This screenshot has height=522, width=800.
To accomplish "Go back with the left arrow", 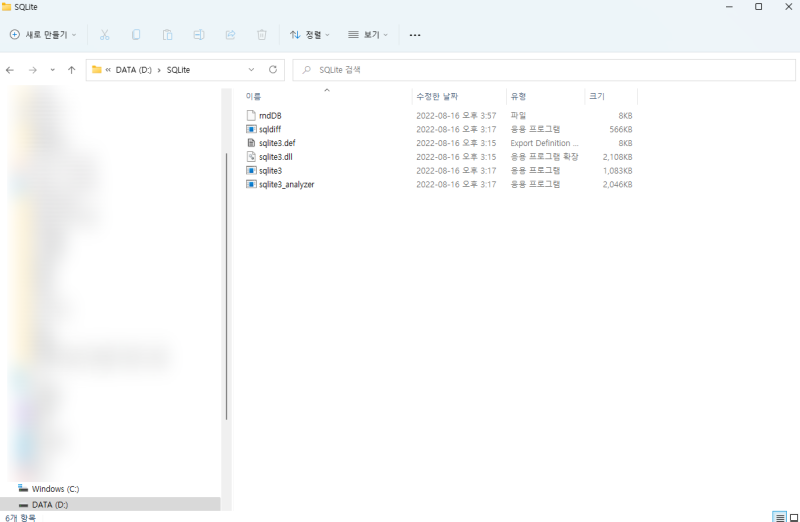I will click(x=10, y=70).
